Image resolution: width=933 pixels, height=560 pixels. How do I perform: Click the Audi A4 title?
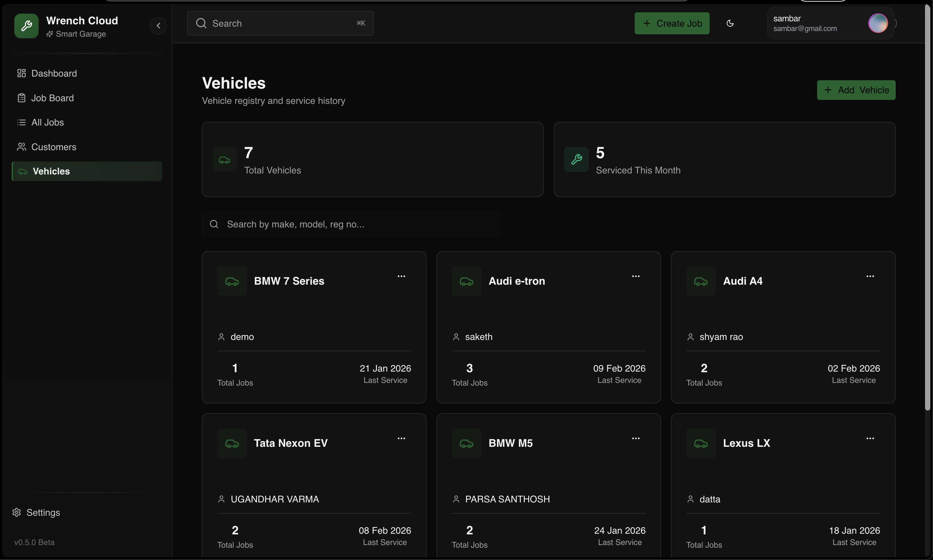pyautogui.click(x=743, y=281)
